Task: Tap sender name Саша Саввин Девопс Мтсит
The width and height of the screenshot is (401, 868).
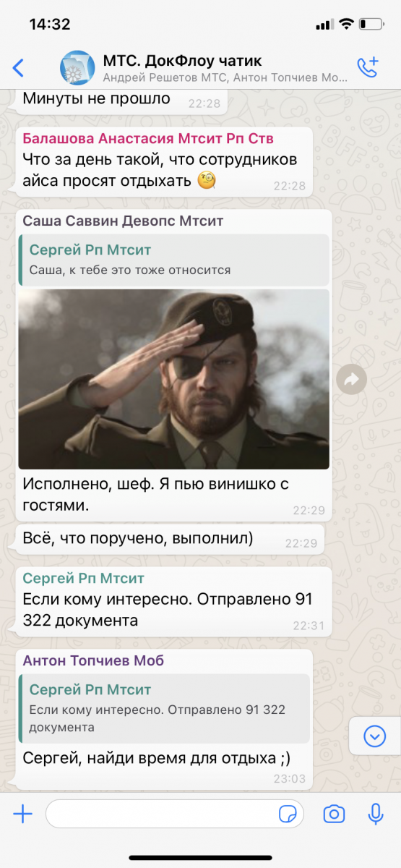Action: tap(123, 221)
